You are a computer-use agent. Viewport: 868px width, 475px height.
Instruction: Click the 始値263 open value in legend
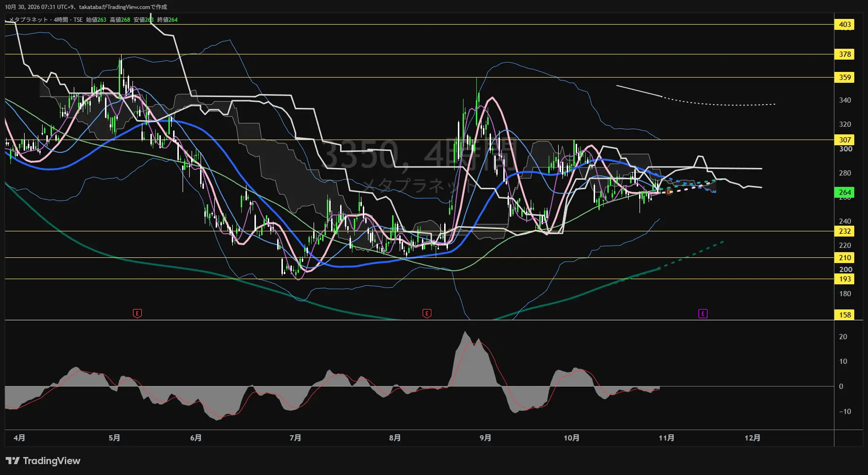pos(96,20)
